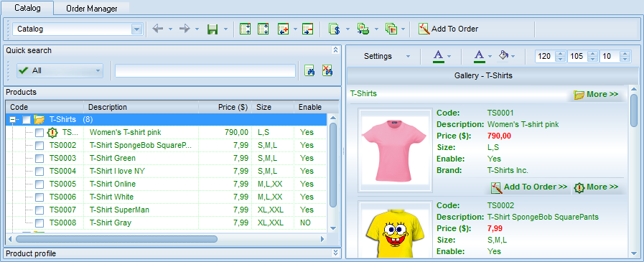Click the forward navigation arrow

pyautogui.click(x=185, y=29)
